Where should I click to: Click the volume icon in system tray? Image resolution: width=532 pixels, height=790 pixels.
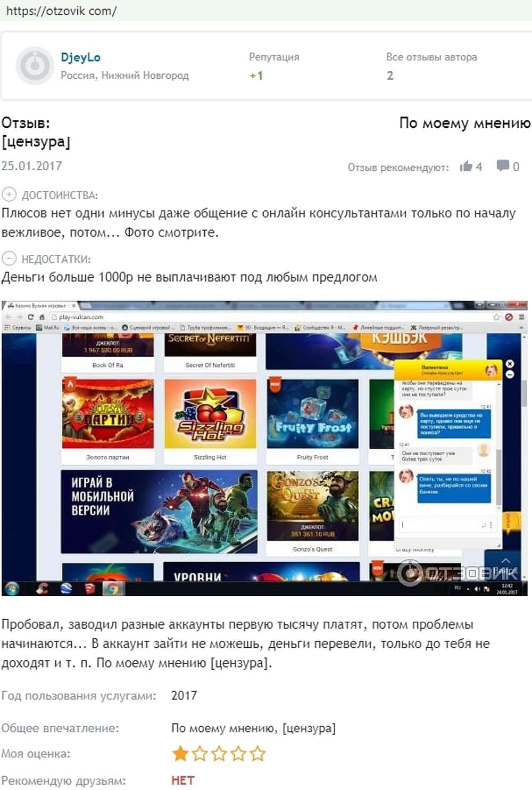click(477, 588)
